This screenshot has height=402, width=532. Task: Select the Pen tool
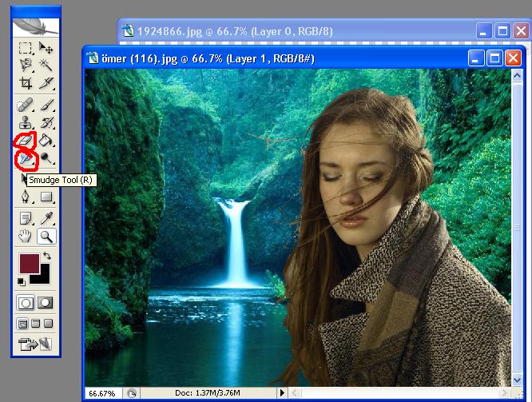[x=26, y=197]
